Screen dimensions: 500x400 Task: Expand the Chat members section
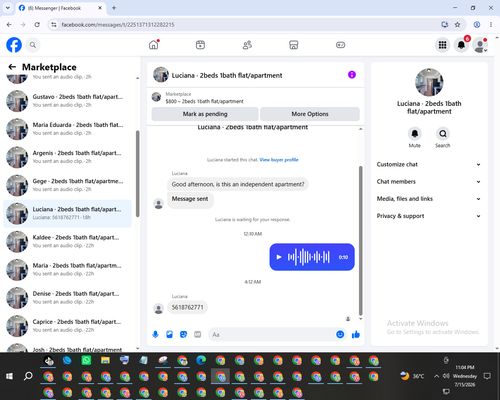(x=429, y=182)
